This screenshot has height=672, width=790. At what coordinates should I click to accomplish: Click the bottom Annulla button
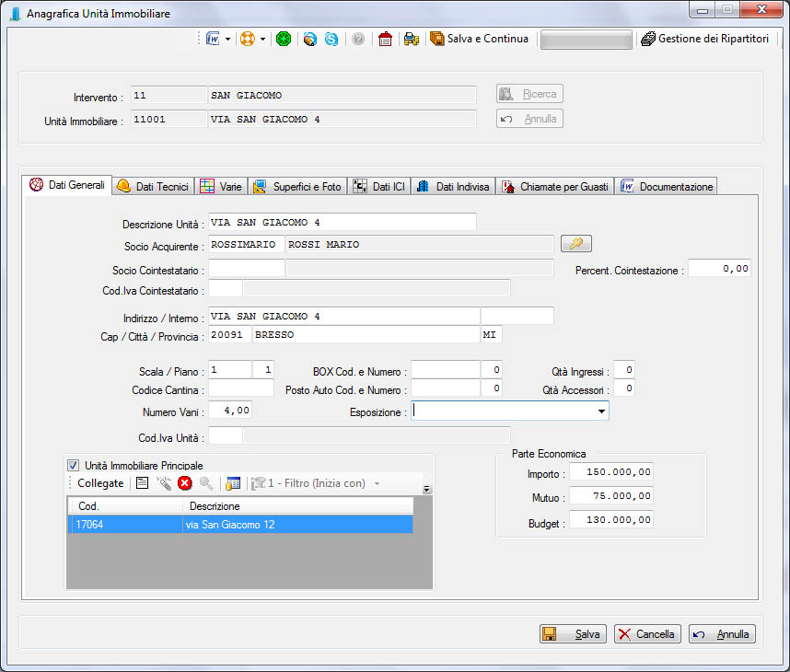(x=722, y=633)
